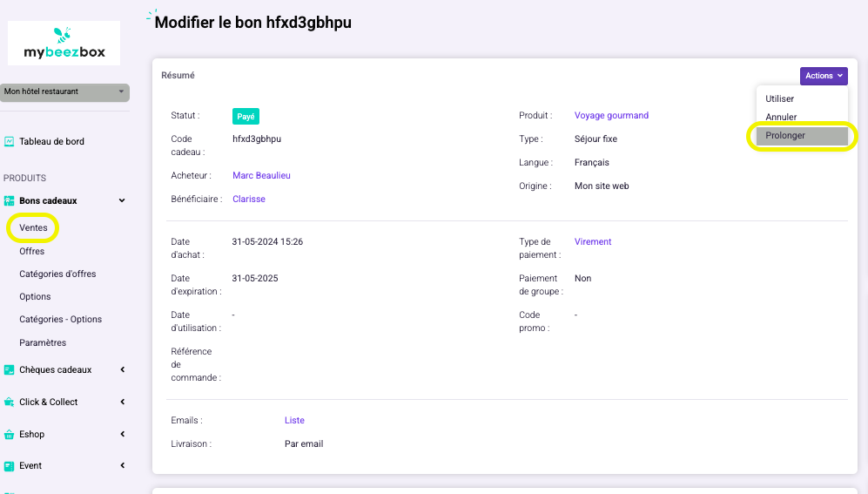Open the Chèques cadeaux section
The height and width of the screenshot is (494, 868).
(56, 369)
